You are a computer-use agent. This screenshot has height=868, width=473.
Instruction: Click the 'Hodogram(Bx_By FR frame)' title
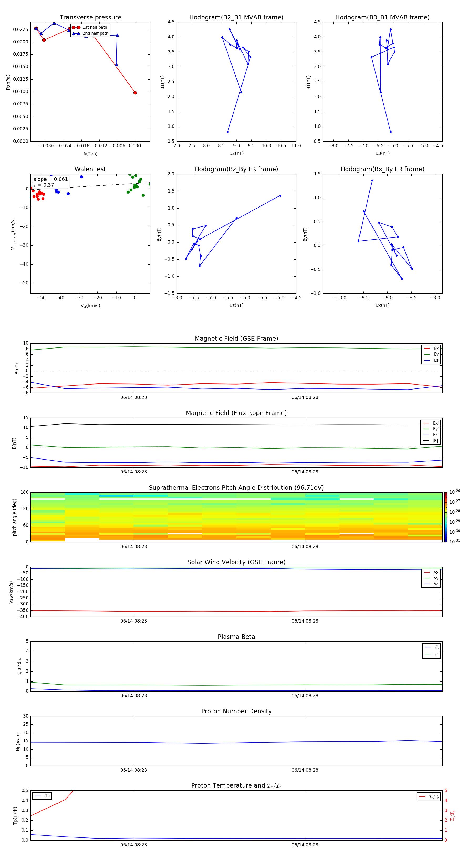click(382, 169)
